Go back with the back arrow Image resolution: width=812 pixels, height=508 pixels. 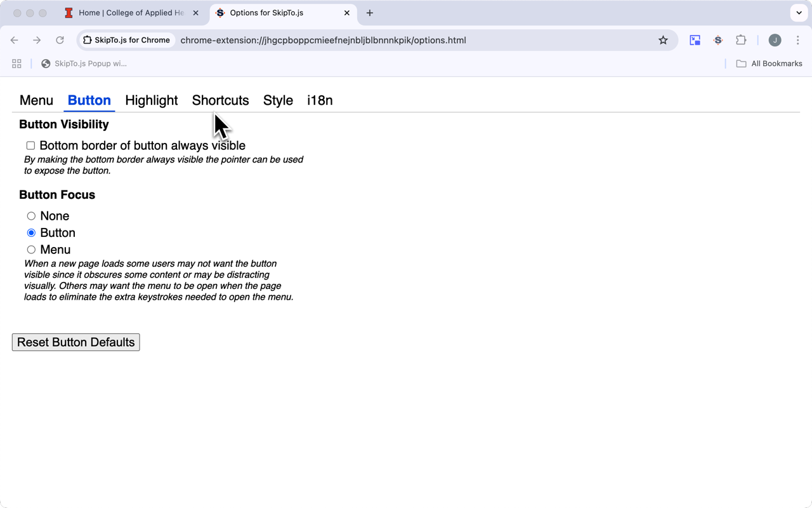tap(15, 40)
